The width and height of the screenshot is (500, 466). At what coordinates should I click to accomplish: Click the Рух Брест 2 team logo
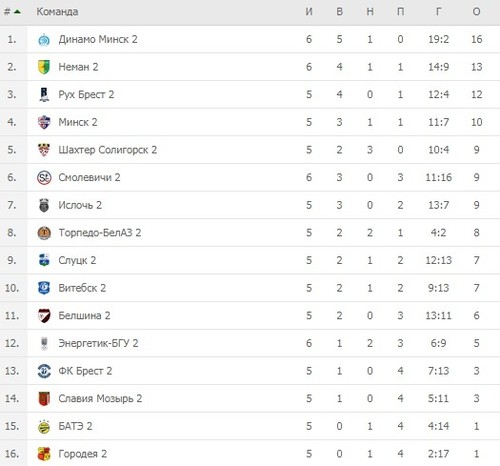[44, 95]
